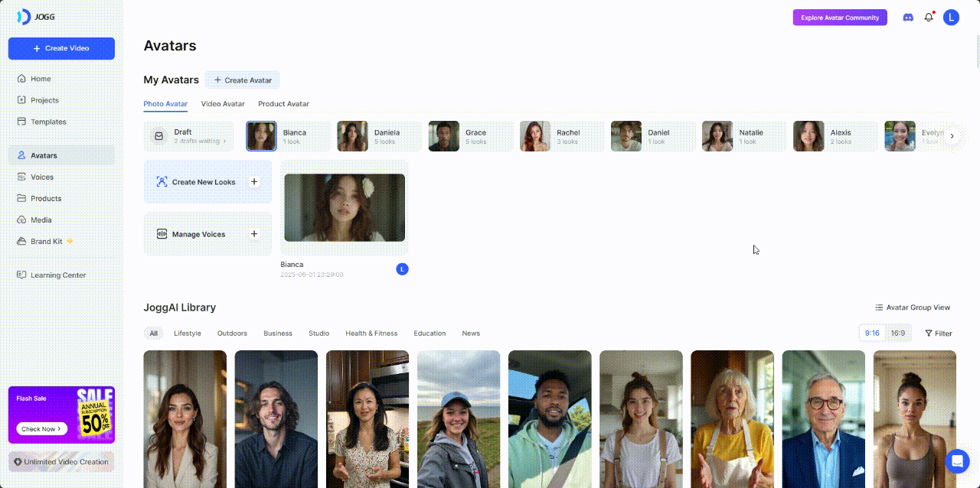980x488 pixels.
Task: Select the Rachel avatar chip
Action: point(561,136)
